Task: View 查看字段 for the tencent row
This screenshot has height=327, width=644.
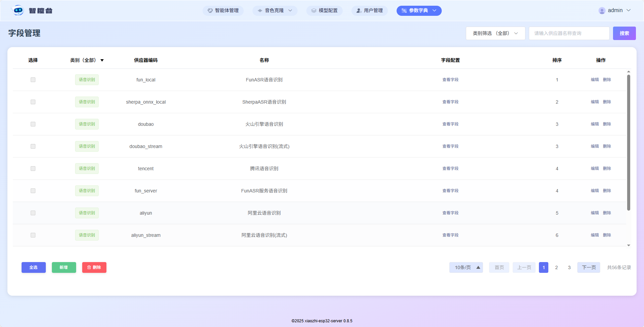Action: [450, 169]
